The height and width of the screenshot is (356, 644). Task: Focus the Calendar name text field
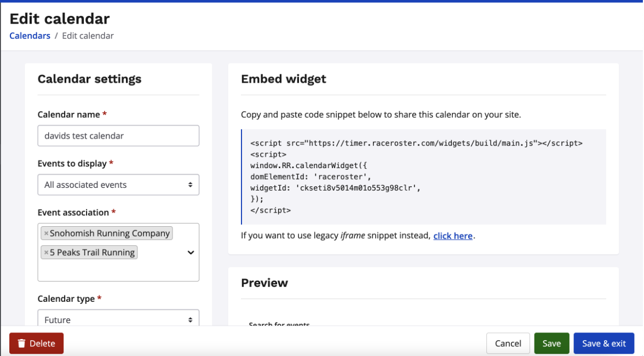coord(118,136)
